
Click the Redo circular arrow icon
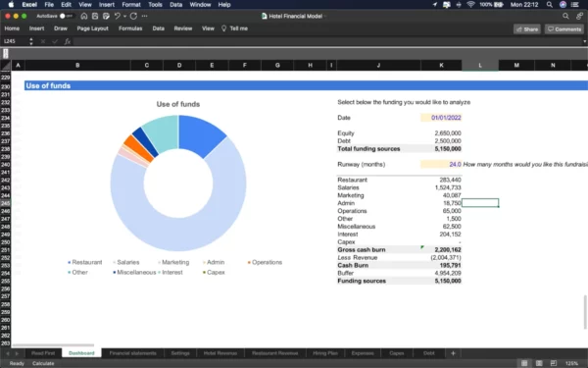[133, 16]
